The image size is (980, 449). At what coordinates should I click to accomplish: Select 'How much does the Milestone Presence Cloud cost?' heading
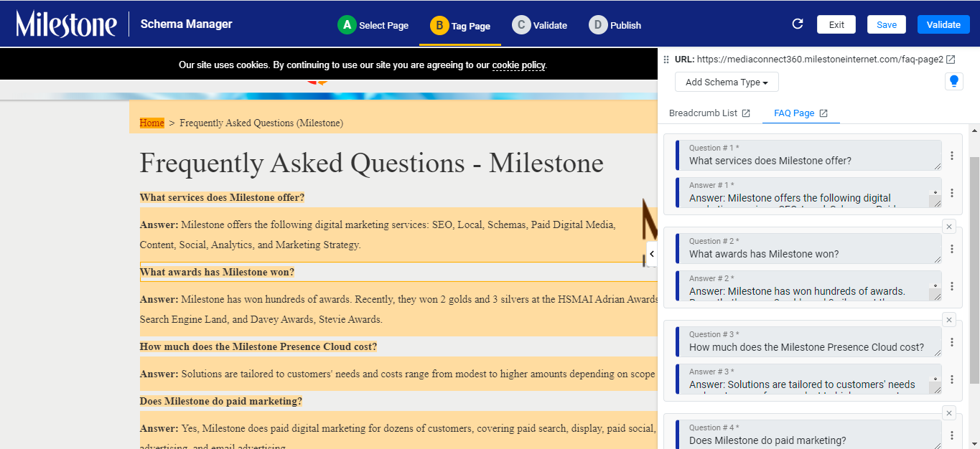pos(258,346)
